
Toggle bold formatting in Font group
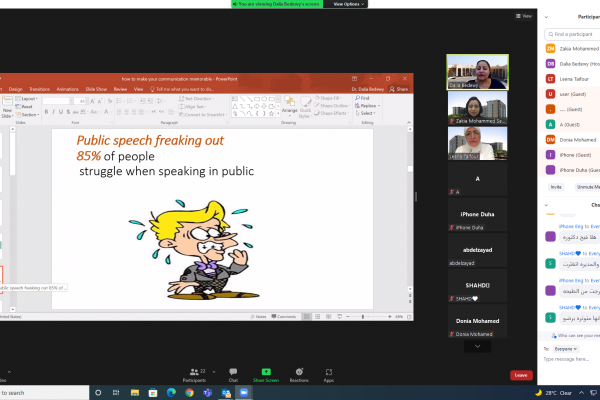click(x=45, y=112)
